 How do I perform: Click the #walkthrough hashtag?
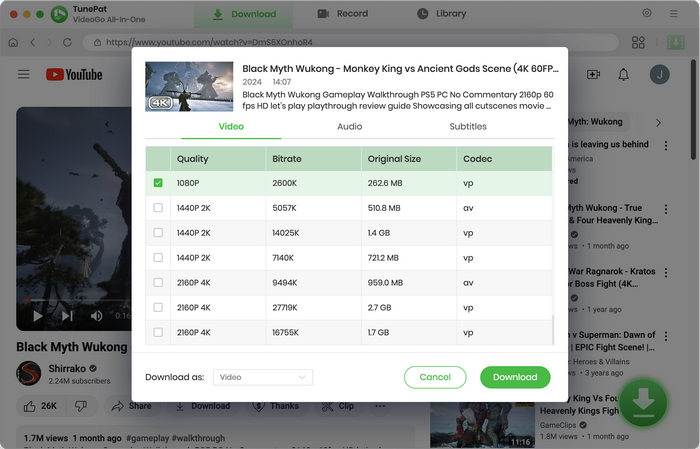coord(198,438)
